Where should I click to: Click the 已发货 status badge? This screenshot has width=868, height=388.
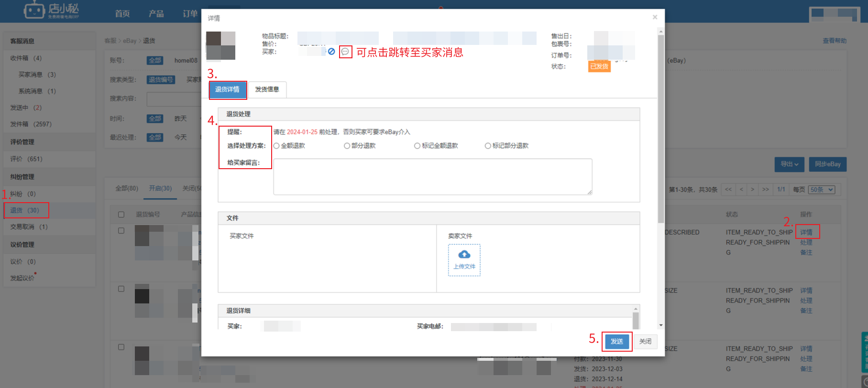(599, 66)
